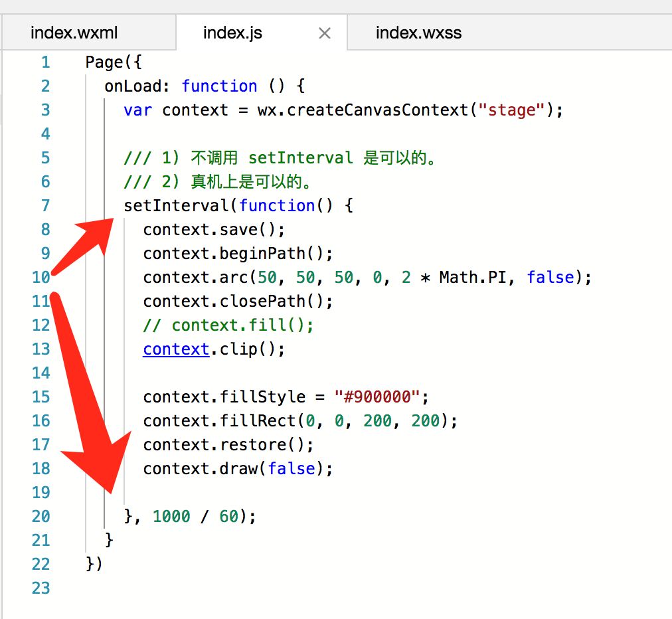Click the underlined context link on line 13
Screen dimensions: 672x619
click(x=176, y=349)
